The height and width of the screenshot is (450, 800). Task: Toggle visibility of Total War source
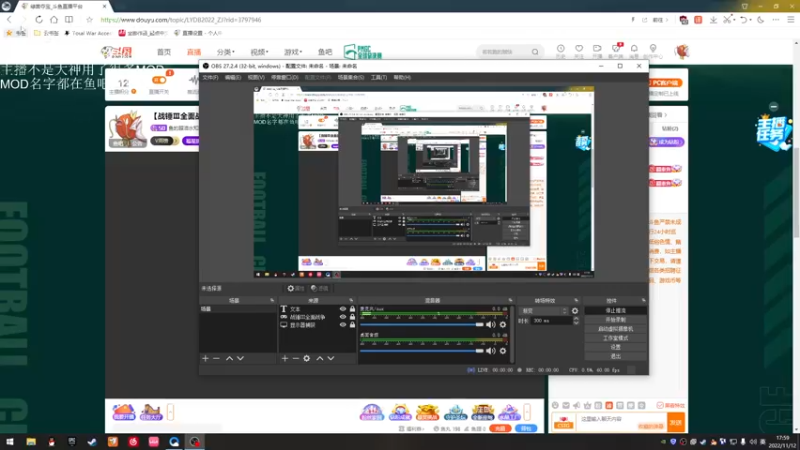point(343,317)
